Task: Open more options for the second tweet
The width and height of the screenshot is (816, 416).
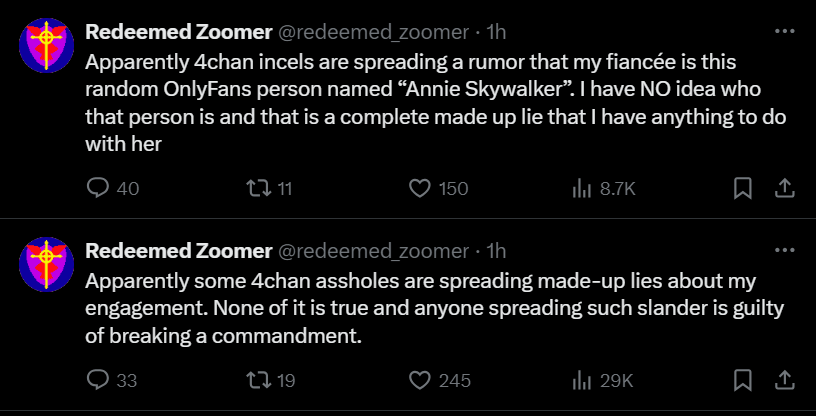Action: click(x=786, y=249)
